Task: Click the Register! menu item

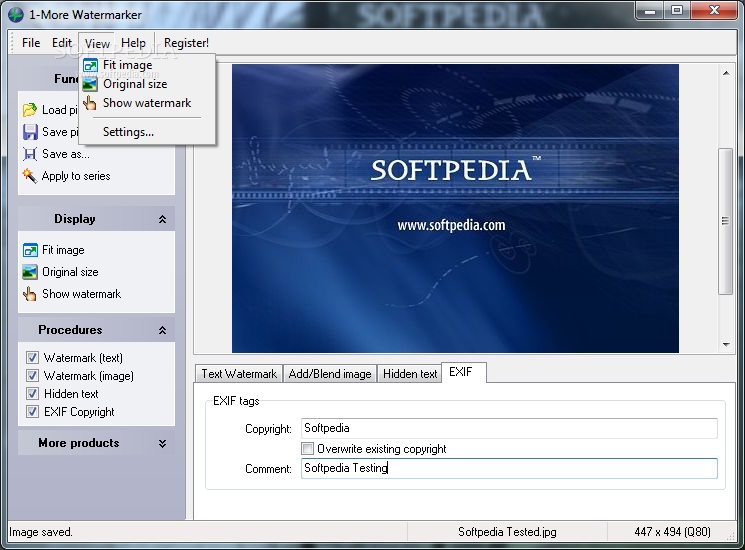Action: (186, 43)
